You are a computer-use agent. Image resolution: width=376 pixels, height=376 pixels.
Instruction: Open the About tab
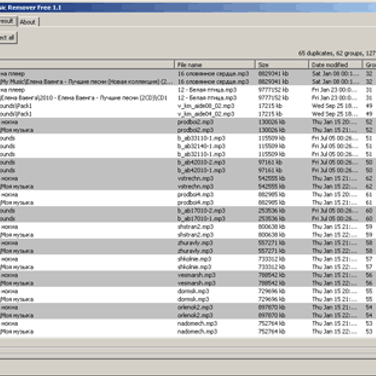point(28,22)
